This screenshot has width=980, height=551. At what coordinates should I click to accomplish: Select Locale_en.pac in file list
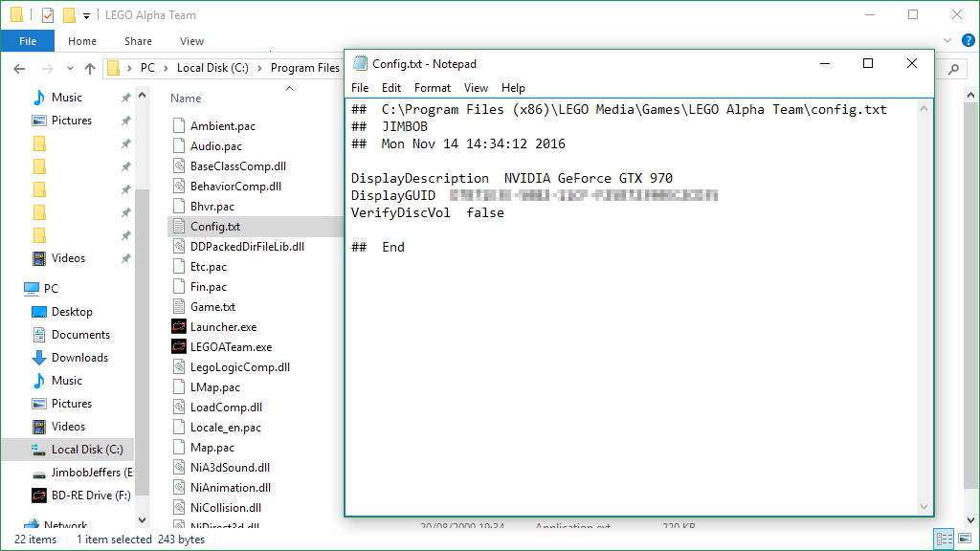(x=226, y=428)
